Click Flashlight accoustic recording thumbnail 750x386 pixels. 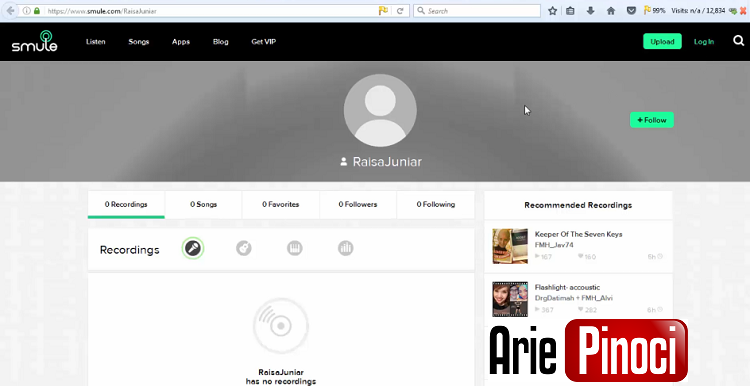[x=510, y=299]
